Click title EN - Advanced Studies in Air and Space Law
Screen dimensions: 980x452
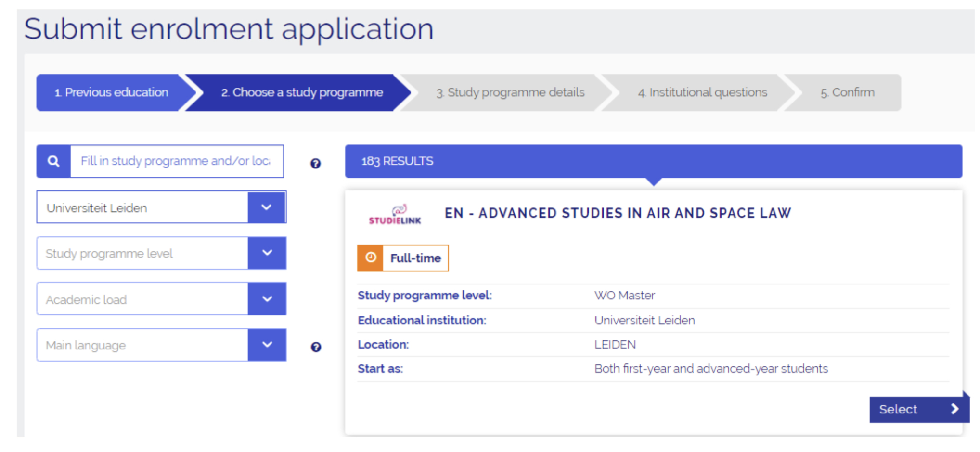pyautogui.click(x=618, y=213)
